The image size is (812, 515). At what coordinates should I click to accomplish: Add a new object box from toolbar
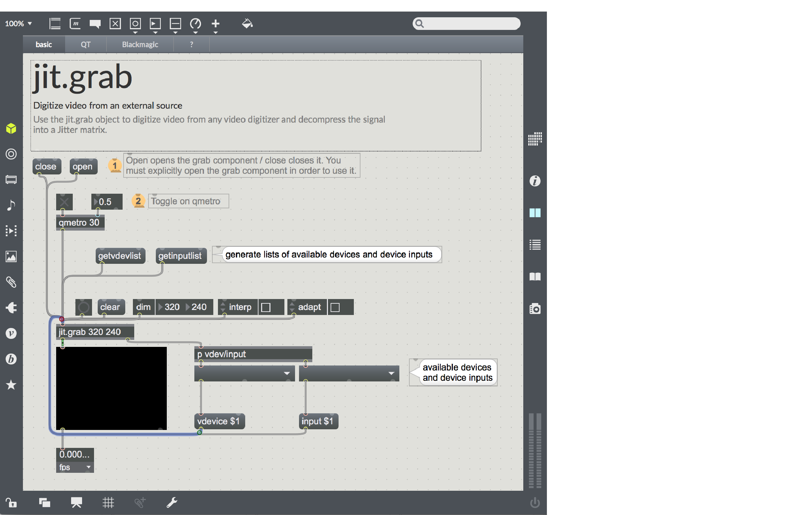[55, 24]
